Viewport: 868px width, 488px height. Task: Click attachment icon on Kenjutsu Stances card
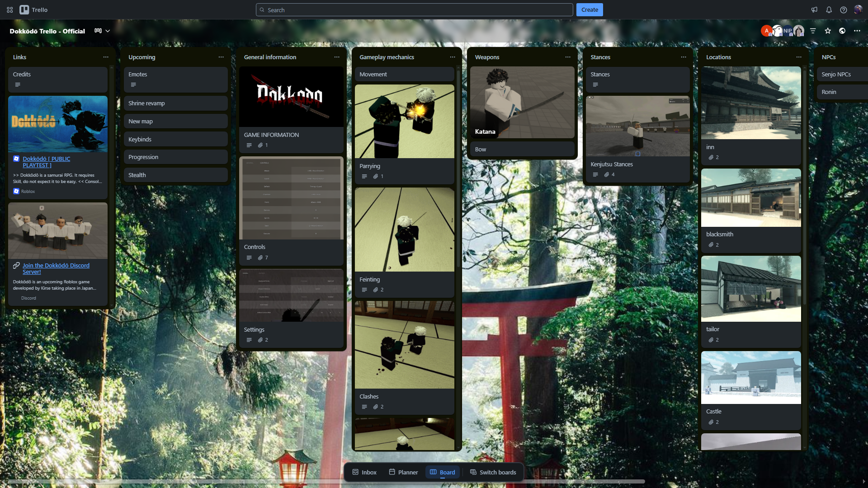click(x=607, y=174)
